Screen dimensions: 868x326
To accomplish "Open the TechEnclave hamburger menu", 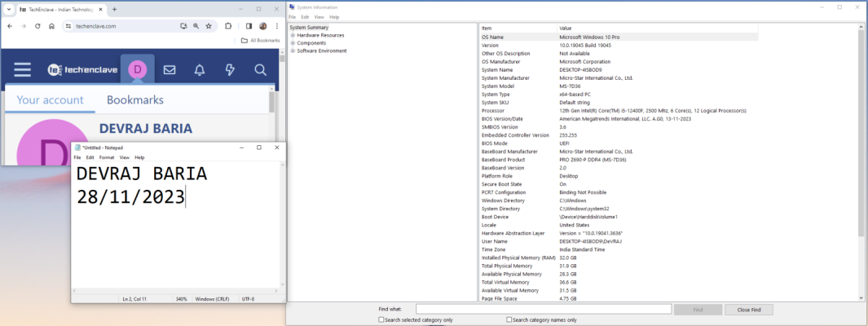I will [x=23, y=70].
